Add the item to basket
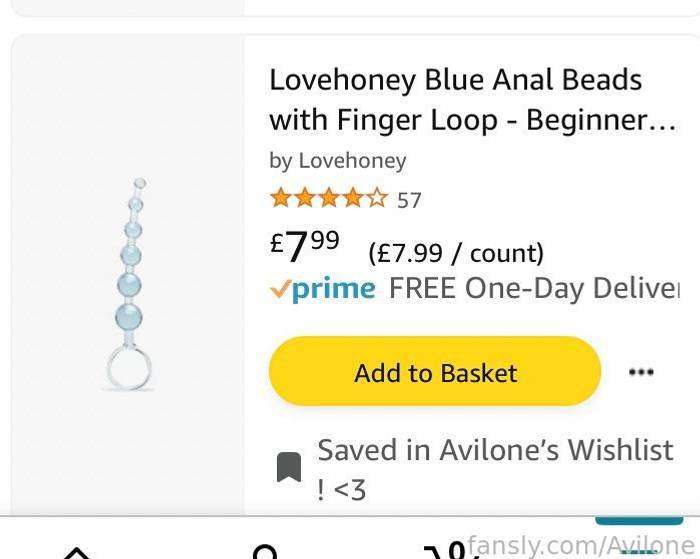 click(435, 371)
